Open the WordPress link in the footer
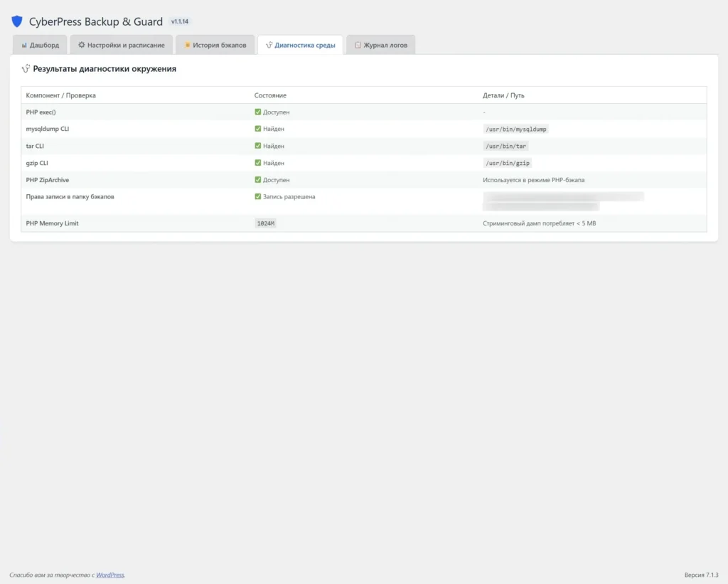 [x=110, y=575]
